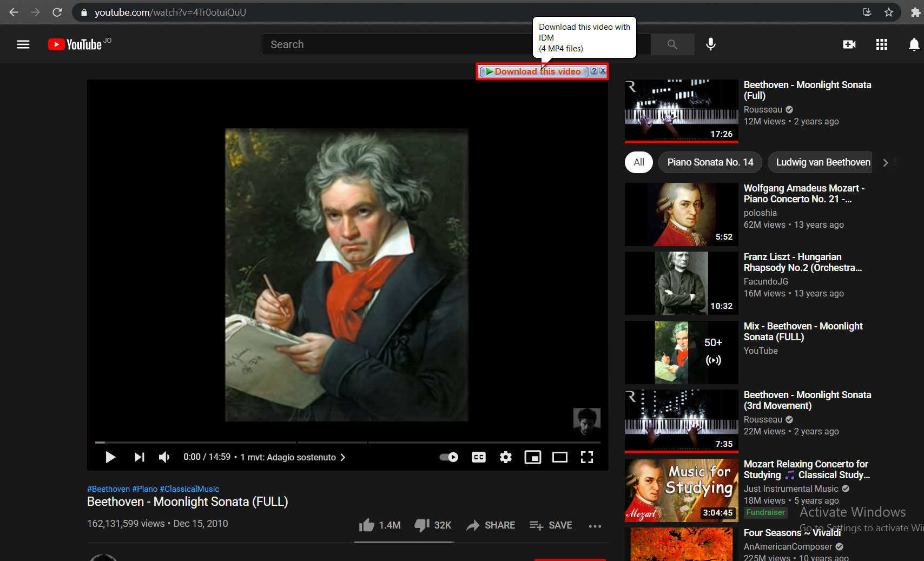Click the channel watermark in video corner
924x561 pixels.
[x=586, y=421]
